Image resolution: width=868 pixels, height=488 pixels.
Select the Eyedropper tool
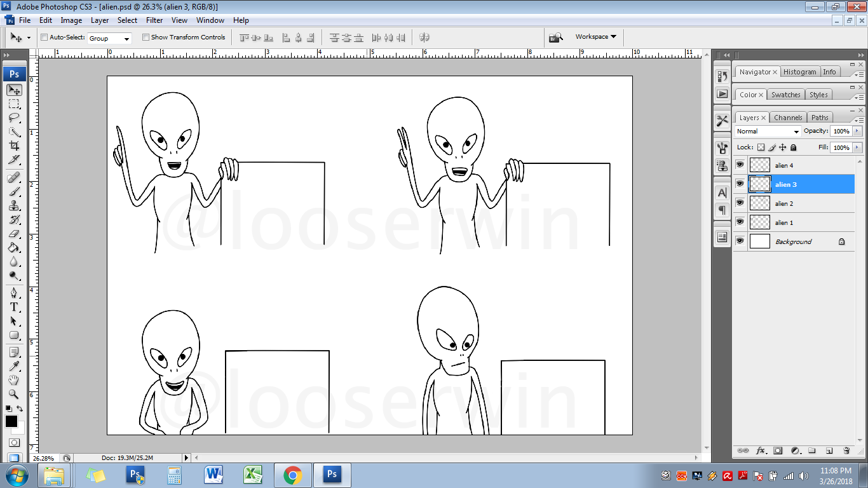[x=14, y=366]
